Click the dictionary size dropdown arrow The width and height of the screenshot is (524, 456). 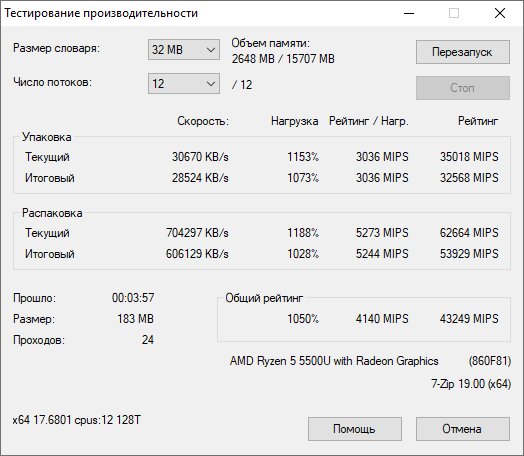(x=211, y=50)
